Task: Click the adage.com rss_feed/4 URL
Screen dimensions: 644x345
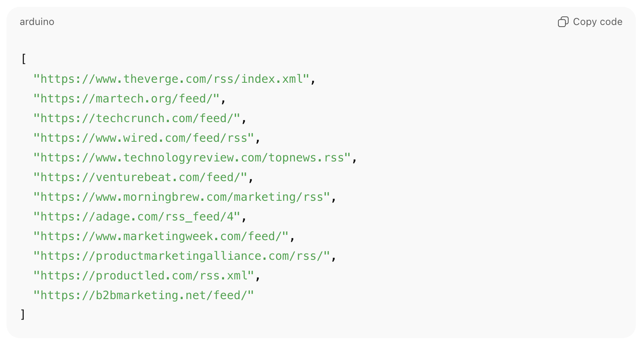Action: click(x=137, y=216)
